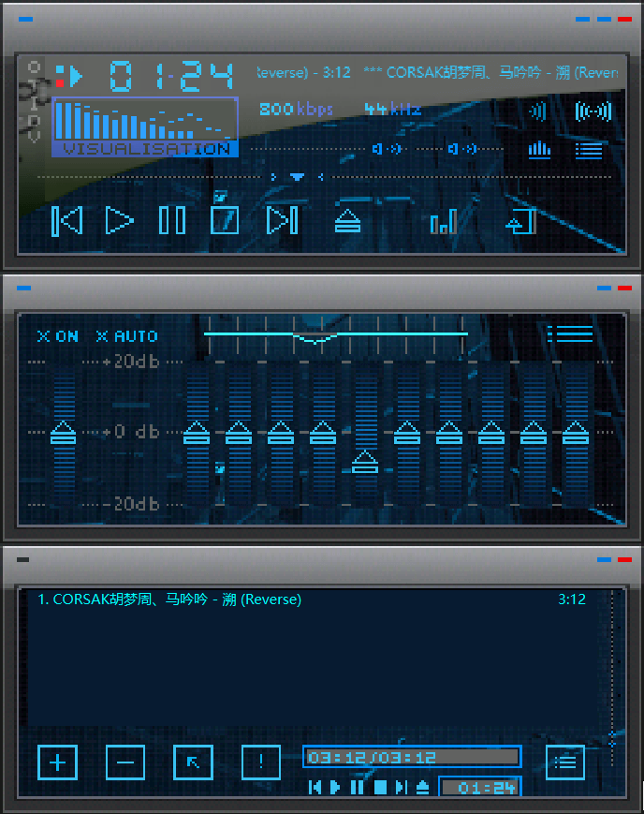This screenshot has width=644, height=814.
Task: Click the ninth equalizer band slider knob
Action: pos(534,433)
